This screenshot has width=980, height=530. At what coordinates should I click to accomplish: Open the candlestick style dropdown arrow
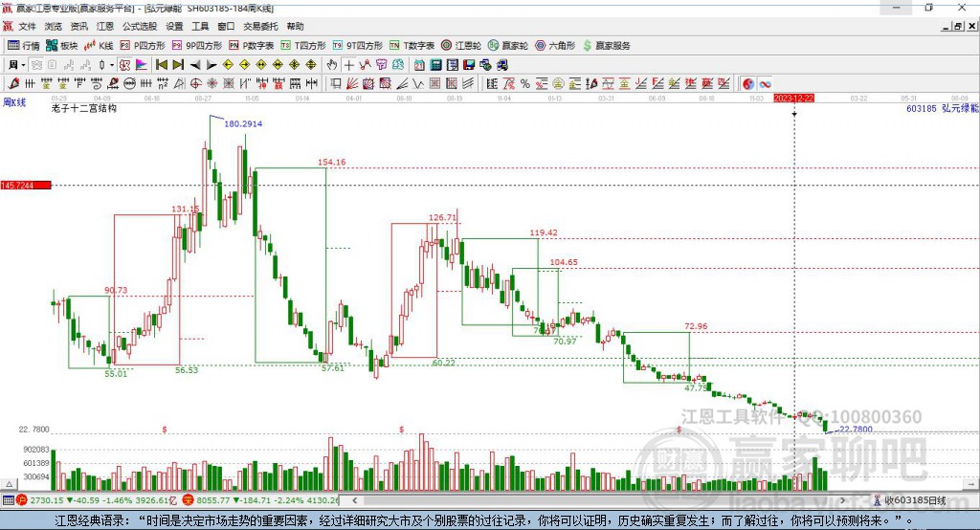tap(112, 65)
